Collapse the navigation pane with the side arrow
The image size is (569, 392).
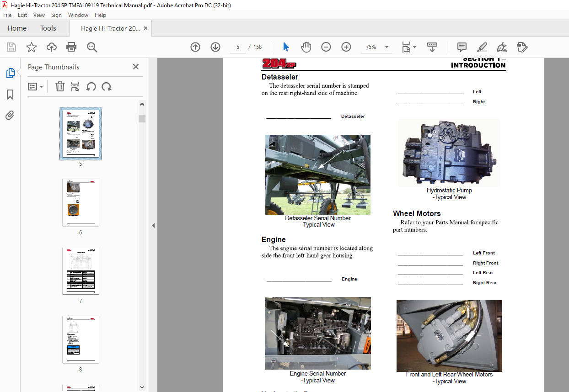coord(153,225)
